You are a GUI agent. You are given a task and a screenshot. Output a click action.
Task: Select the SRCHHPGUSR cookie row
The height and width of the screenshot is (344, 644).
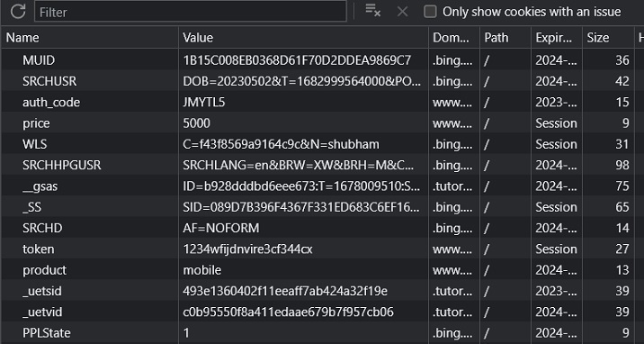(x=322, y=165)
